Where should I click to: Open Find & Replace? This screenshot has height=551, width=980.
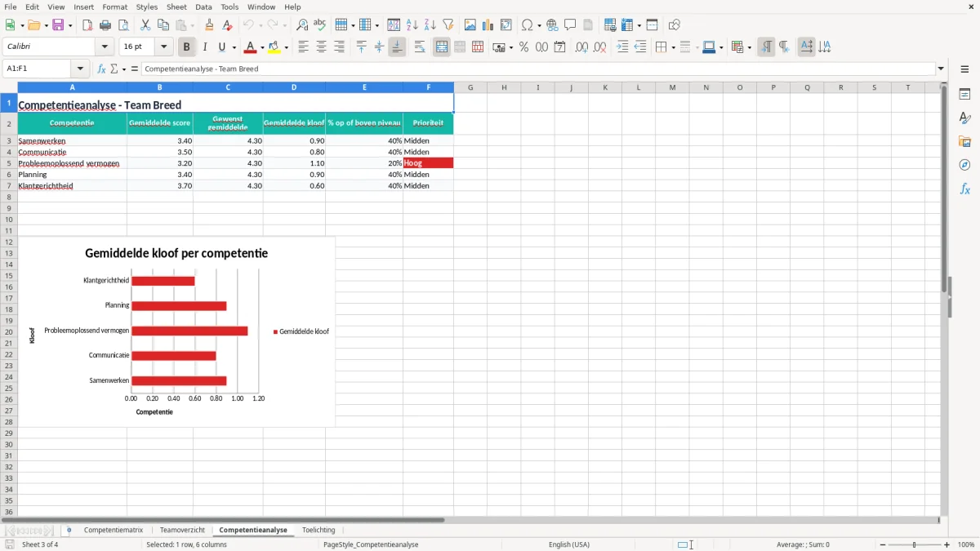pos(302,25)
